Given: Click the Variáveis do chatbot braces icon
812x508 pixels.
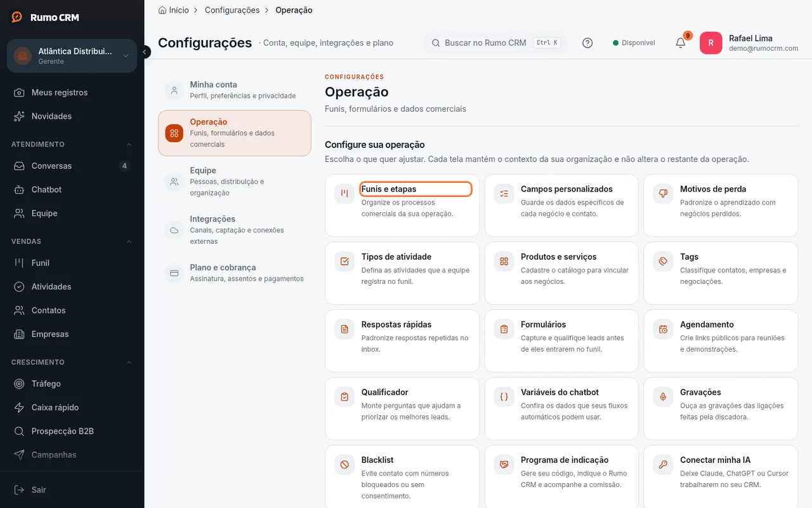Looking at the screenshot, I should pyautogui.click(x=504, y=397).
